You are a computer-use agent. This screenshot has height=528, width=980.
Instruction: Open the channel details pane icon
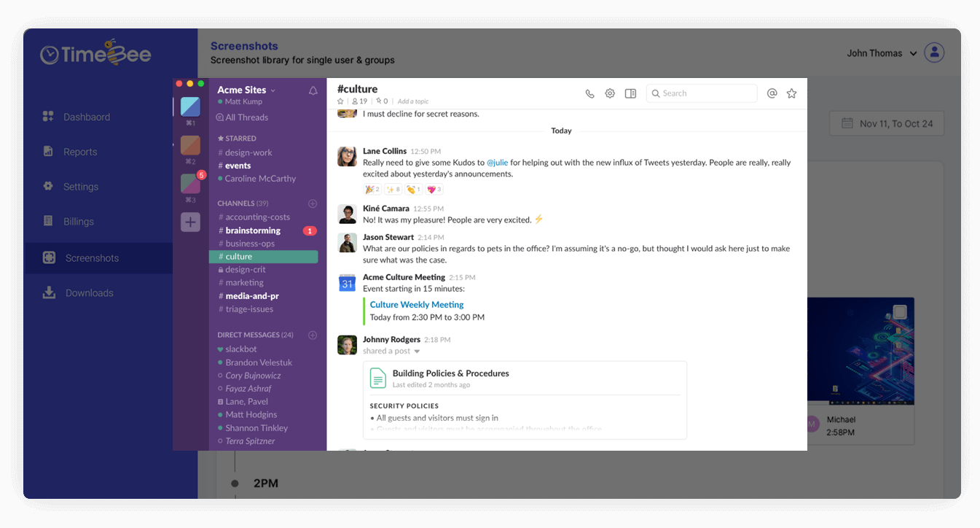630,93
